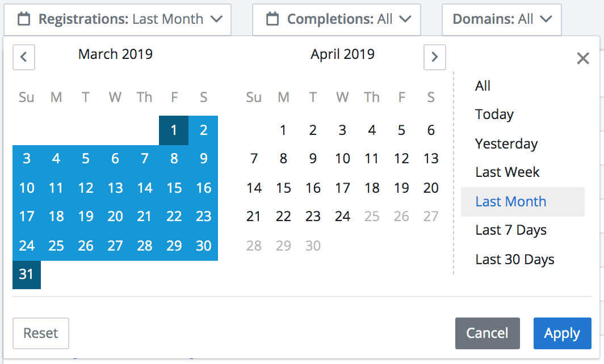Open the Completions: All dropdown
This screenshot has height=364, width=604.
(x=336, y=20)
